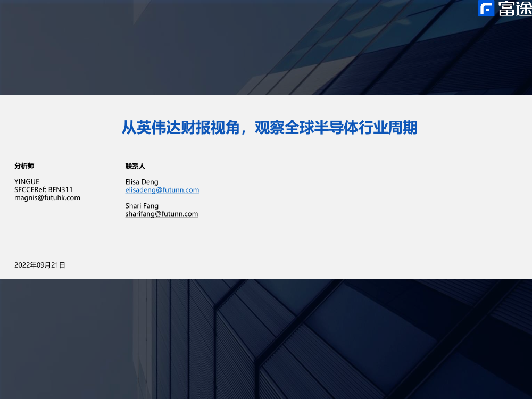
Task: Click the 分析师 heading
Action: [24, 166]
